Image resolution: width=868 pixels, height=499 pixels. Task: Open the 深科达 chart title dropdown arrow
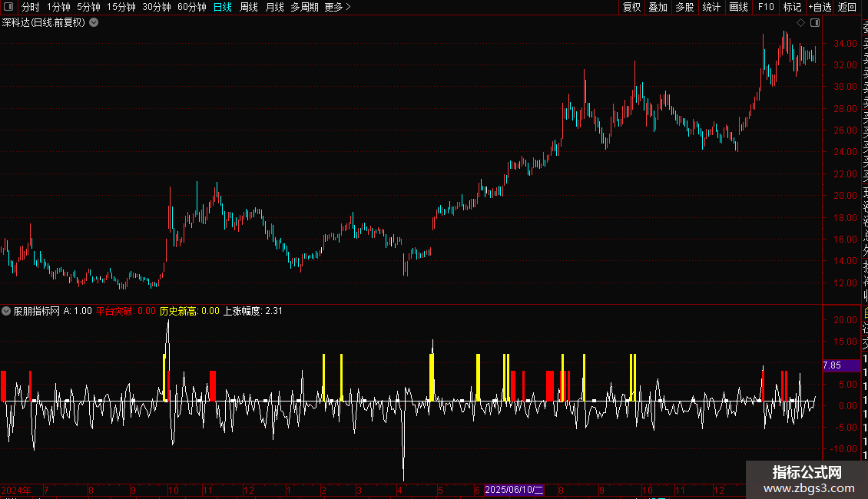(94, 23)
